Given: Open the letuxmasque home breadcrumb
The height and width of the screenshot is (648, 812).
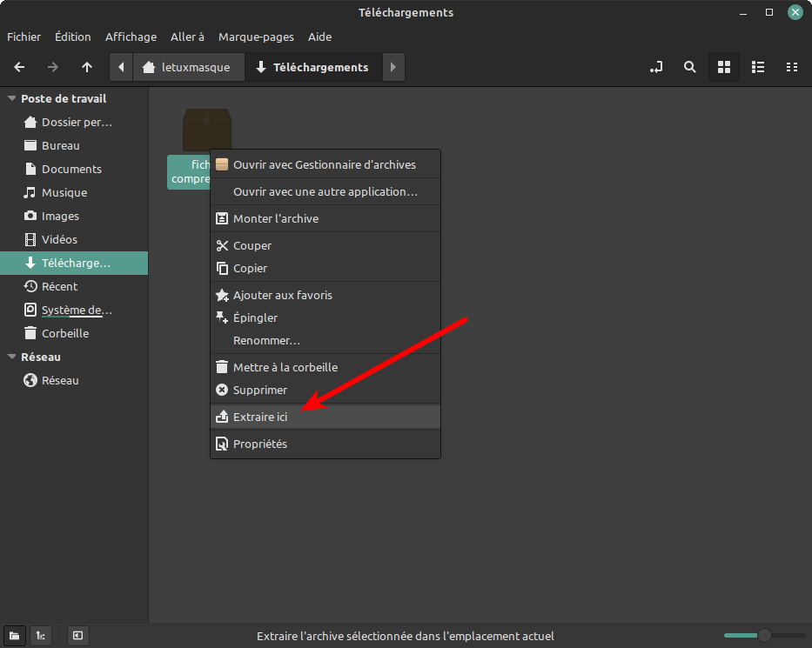Looking at the screenshot, I should click(189, 67).
